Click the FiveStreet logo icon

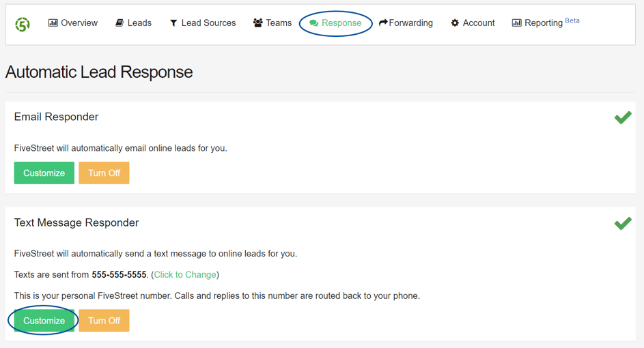(23, 24)
